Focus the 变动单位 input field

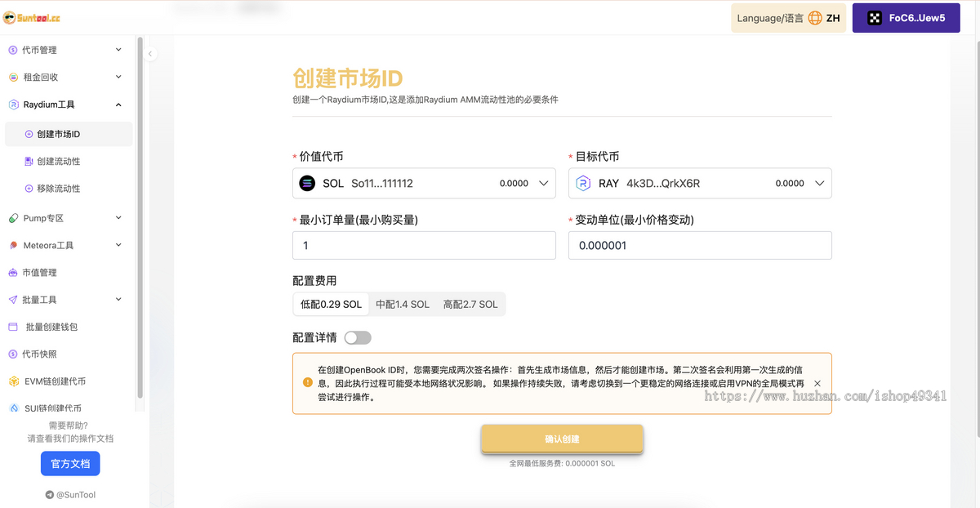point(700,245)
